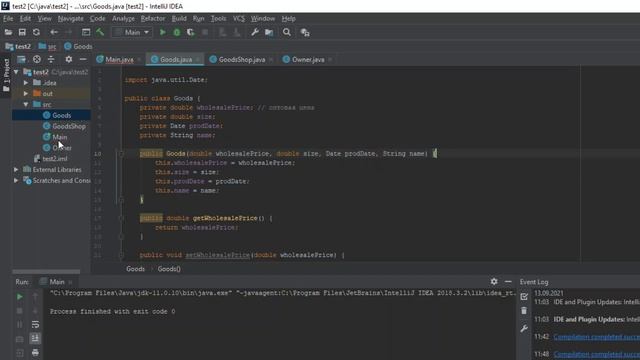Expand Scratches and Consoles node
640x360 pixels.
(x=16, y=180)
